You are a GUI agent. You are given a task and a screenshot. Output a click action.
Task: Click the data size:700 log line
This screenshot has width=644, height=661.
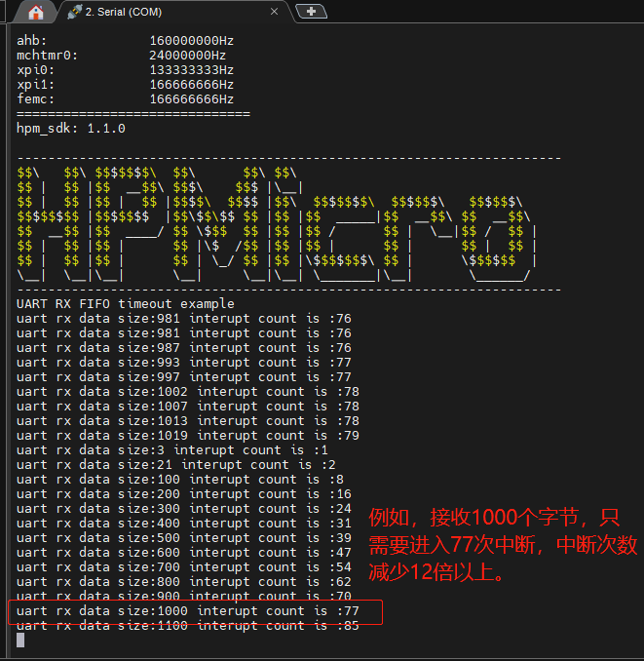point(183,566)
